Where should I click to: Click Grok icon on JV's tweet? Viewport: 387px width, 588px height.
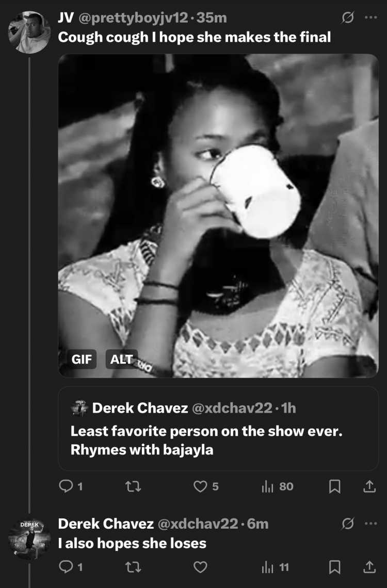pyautogui.click(x=348, y=17)
